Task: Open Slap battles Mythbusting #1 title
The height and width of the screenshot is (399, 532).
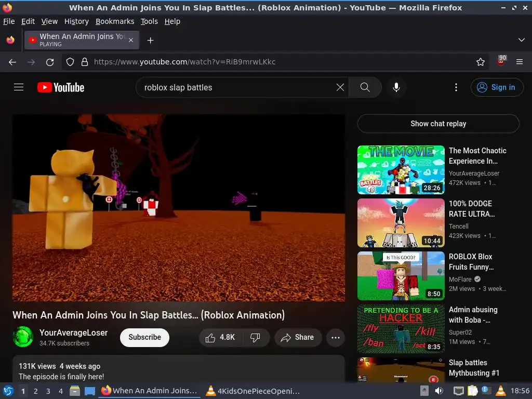Action: coord(474,368)
